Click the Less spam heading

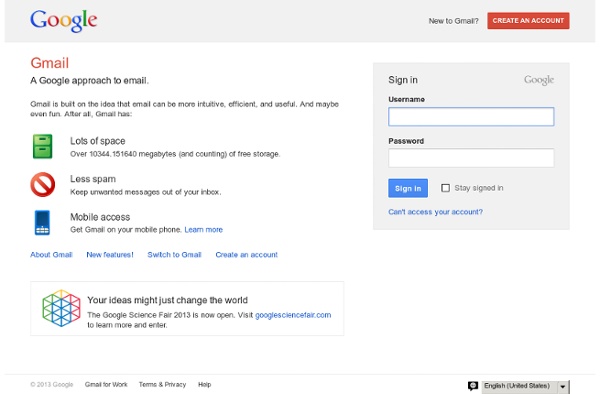(x=93, y=179)
